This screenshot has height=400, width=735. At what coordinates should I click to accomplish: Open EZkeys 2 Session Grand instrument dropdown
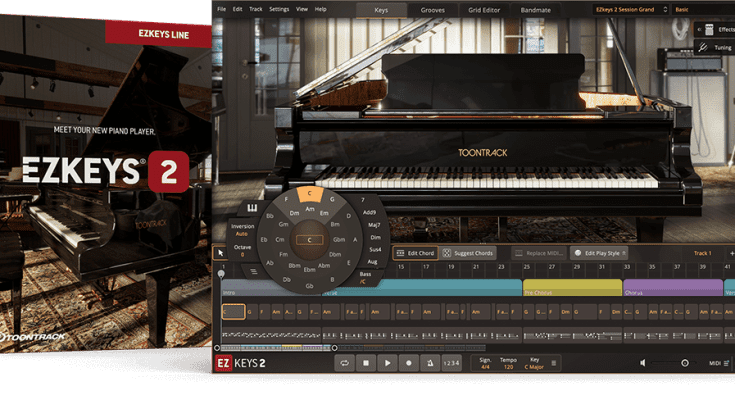click(x=635, y=9)
